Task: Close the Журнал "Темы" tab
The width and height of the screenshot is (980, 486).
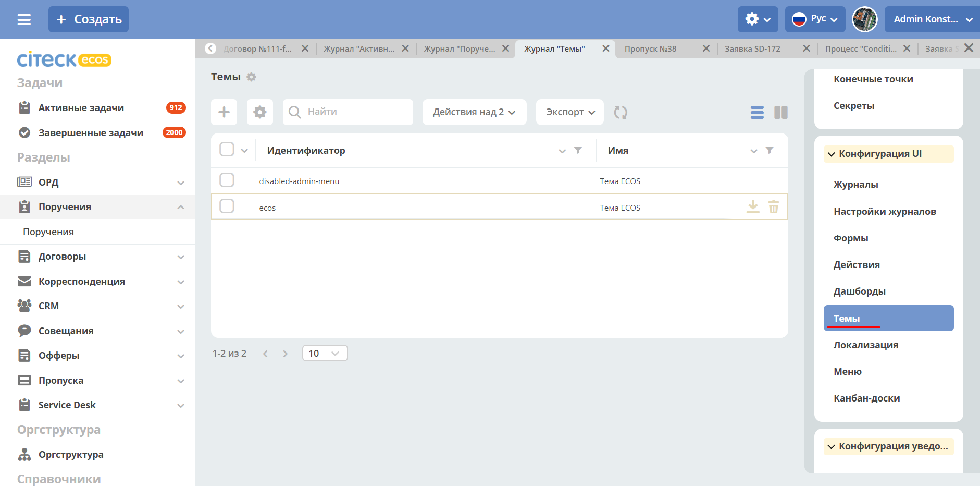Action: [x=606, y=48]
